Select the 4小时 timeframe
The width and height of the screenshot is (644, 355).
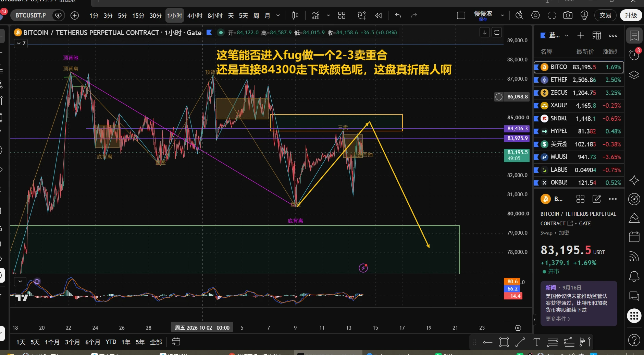click(195, 15)
